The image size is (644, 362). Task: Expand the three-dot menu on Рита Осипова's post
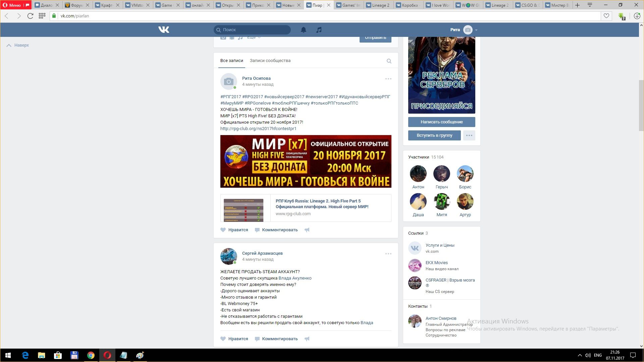tap(388, 79)
